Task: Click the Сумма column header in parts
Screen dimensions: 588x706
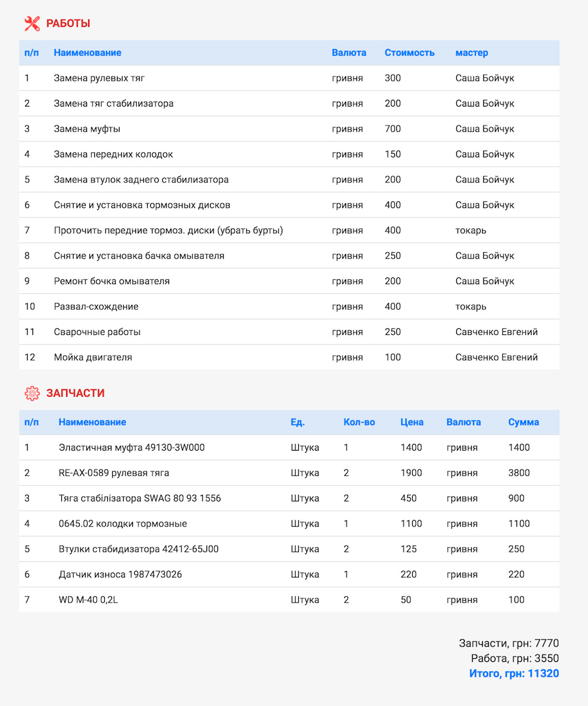Action: click(x=524, y=422)
